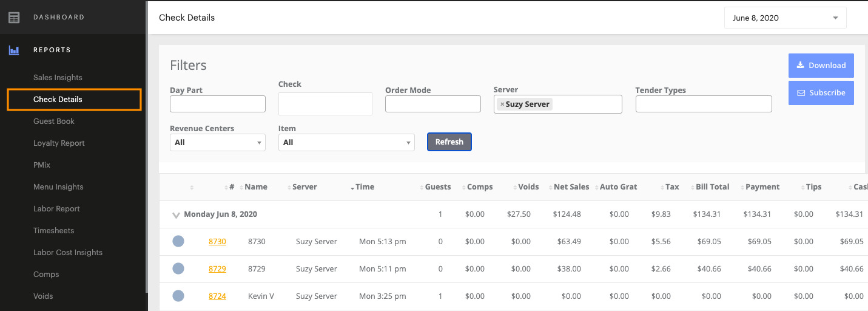Click the Tender Types input field
This screenshot has width=868, height=311.
tap(704, 104)
